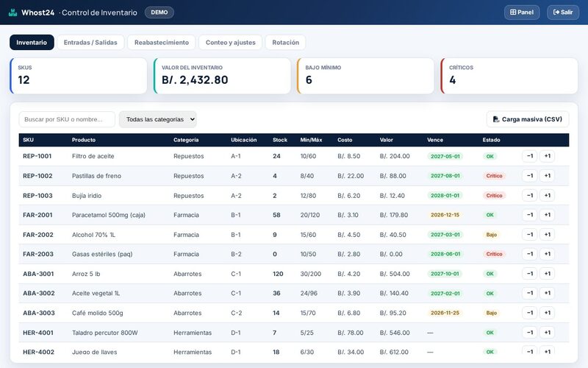Screen dimensions: 588x368
Task: Select SKU cell ABA-3001
Action: pos(38,274)
